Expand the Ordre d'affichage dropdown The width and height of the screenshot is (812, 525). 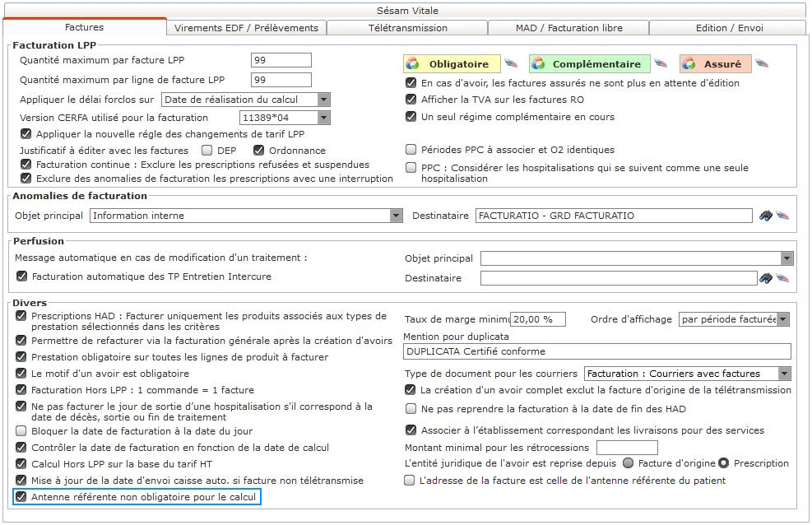click(783, 319)
